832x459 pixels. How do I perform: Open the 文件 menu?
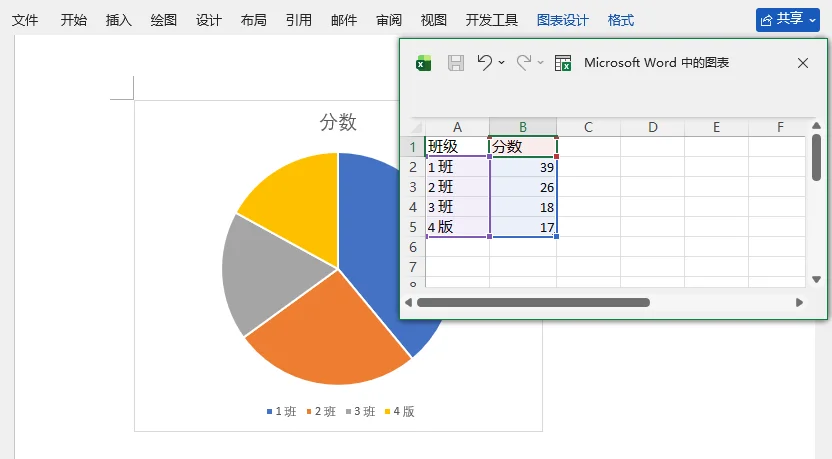25,20
